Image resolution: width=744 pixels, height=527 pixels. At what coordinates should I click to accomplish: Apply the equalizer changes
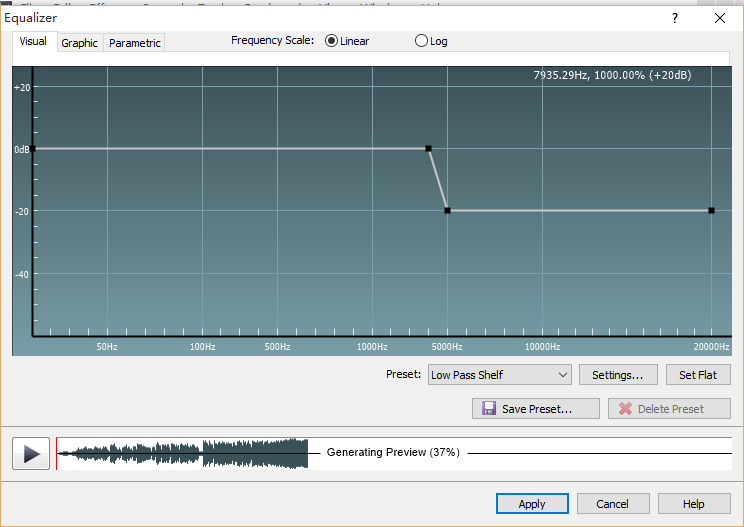pyautogui.click(x=532, y=504)
